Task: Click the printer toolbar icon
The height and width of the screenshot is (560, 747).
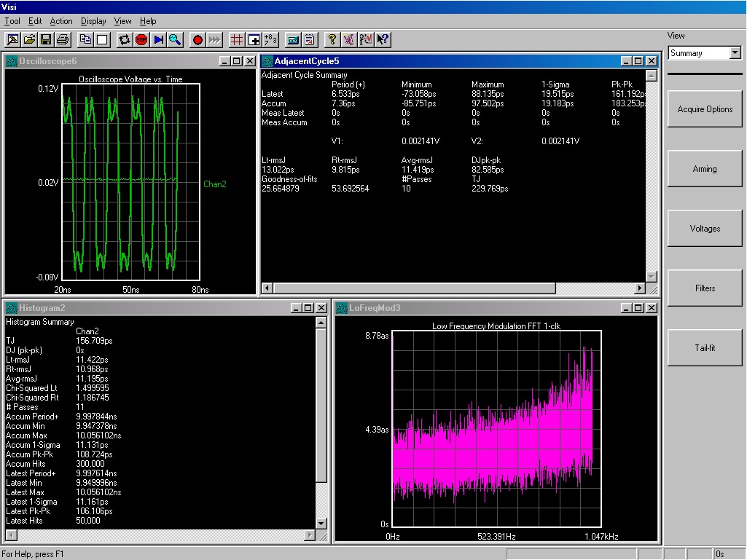Action: tap(63, 40)
